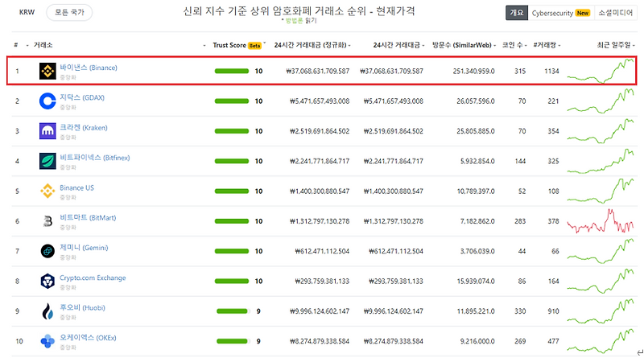Screen dimensions: 644x358
Task: Open the 오케이엑스 (OKEx) exchange link
Action: pyautogui.click(x=88, y=337)
